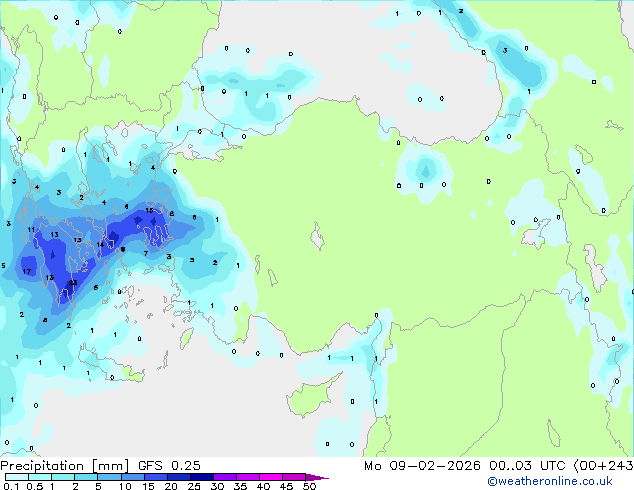Viewport: 634px width, 490px height.
Task: Click the "45" legend scale label
Action: pos(286,486)
